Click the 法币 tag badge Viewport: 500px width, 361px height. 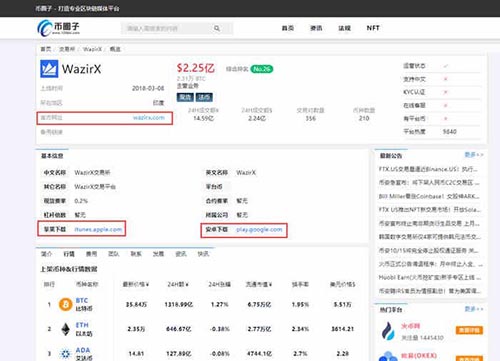[204, 97]
